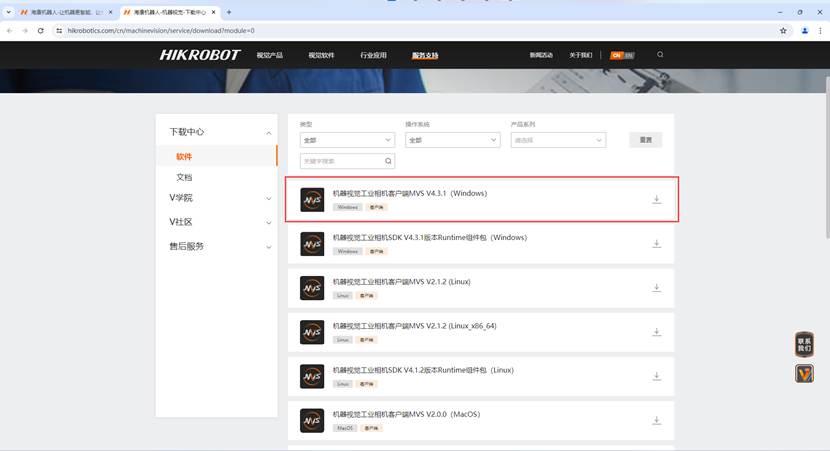
Task: Reload the page with browser refresh icon
Action: click(x=41, y=31)
